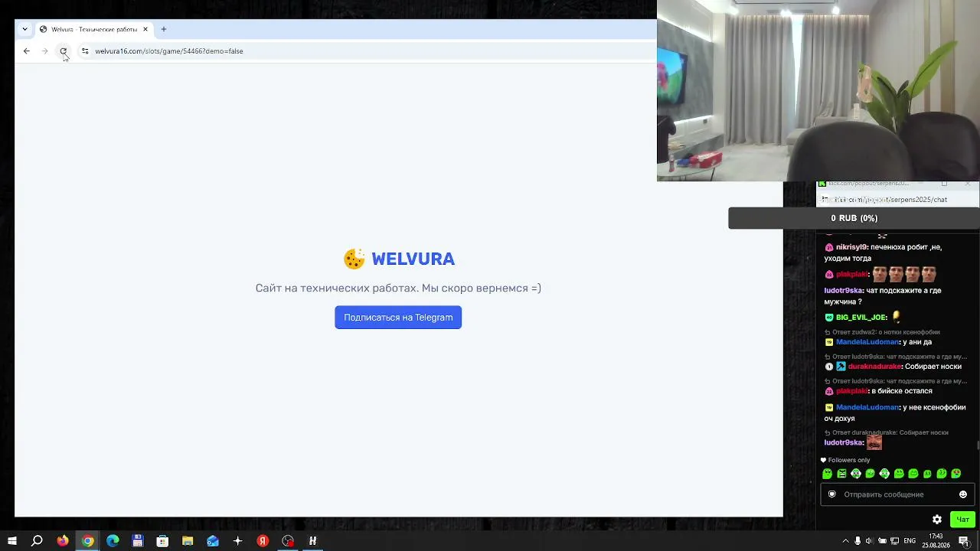The width and height of the screenshot is (980, 551).
Task: Click the green Чат button
Action: pos(963,520)
